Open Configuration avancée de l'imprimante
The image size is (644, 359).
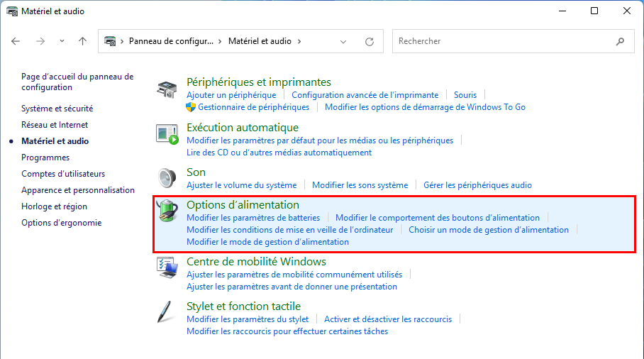click(365, 95)
